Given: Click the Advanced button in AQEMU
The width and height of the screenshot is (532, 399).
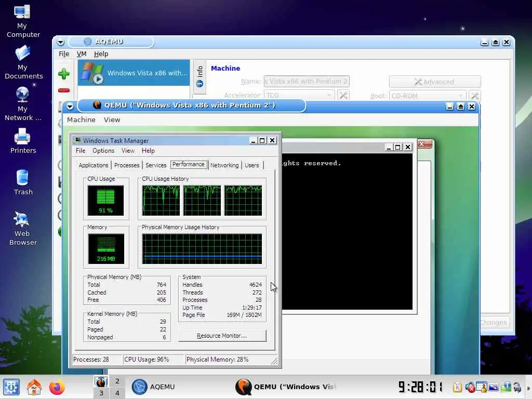Looking at the screenshot, I should (x=435, y=82).
